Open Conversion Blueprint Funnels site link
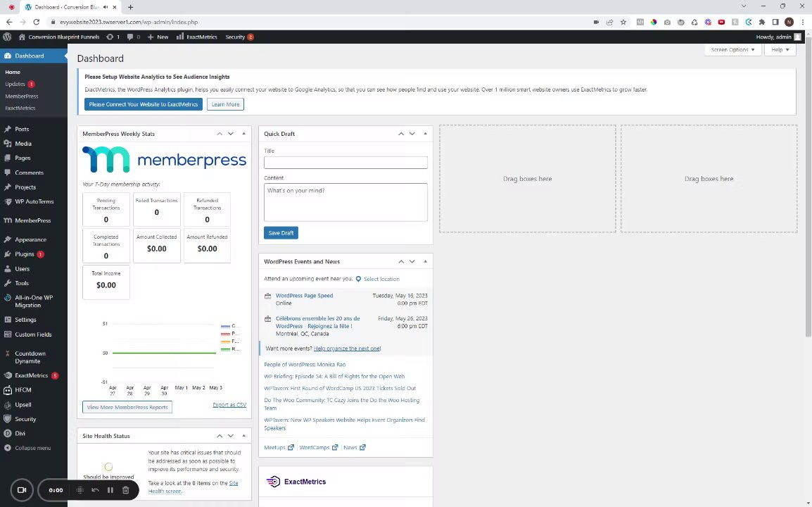812x507 pixels. click(x=59, y=37)
